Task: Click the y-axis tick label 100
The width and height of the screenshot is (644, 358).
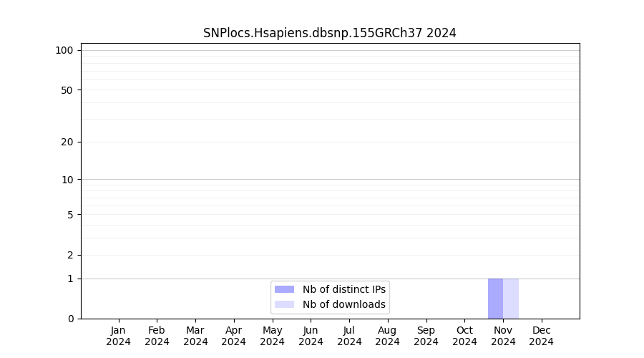Action: (64, 50)
